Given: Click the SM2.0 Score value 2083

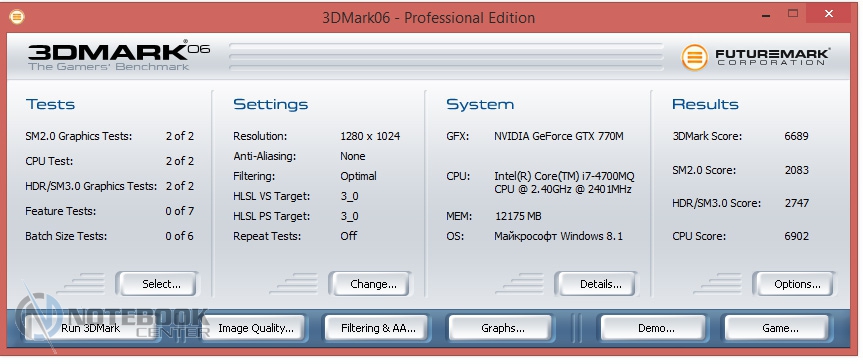Looking at the screenshot, I should pos(796,170).
